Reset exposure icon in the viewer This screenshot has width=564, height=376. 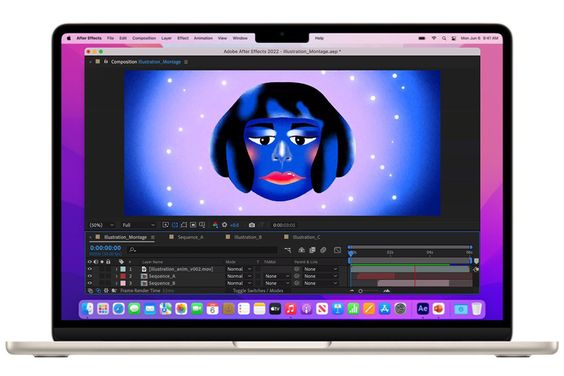click(224, 225)
